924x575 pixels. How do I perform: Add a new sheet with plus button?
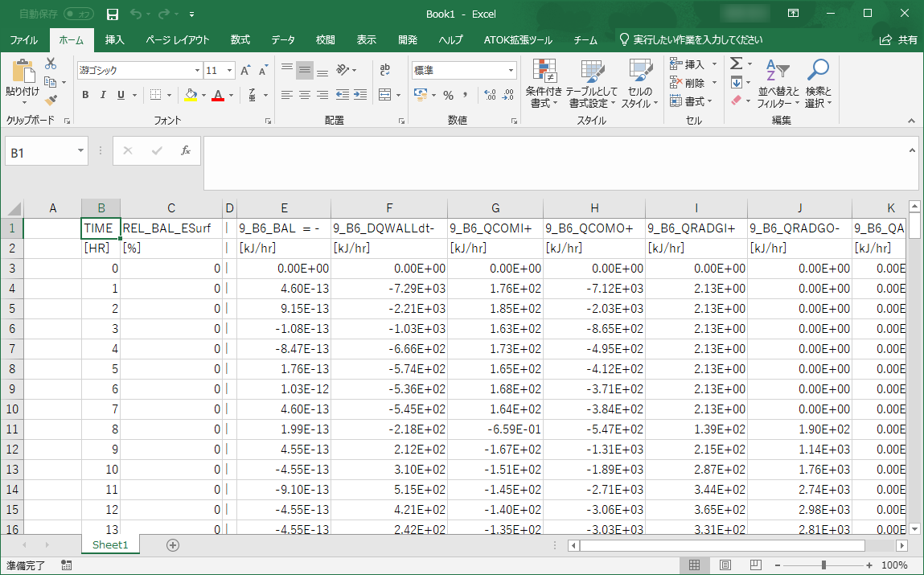[173, 545]
